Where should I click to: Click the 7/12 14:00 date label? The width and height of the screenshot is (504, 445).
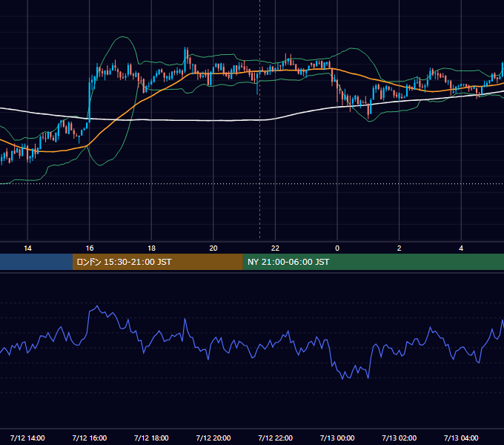(x=27, y=438)
